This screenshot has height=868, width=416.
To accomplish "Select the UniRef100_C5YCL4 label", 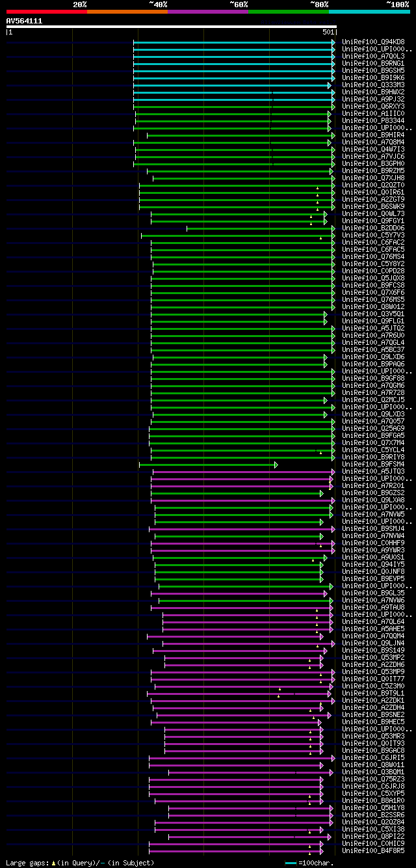I will tap(373, 450).
